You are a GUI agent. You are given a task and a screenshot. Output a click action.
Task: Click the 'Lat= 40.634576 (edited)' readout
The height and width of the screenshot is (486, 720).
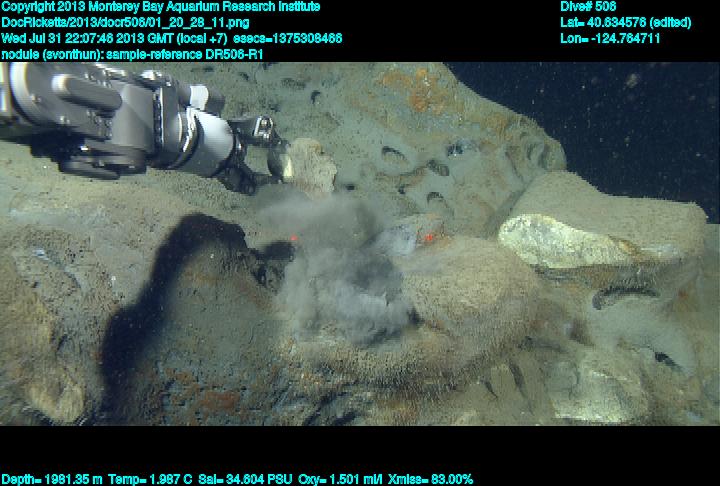[x=625, y=22]
